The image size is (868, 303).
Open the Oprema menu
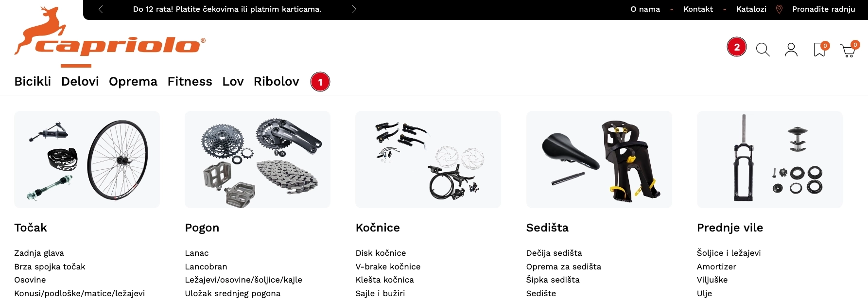click(x=133, y=81)
